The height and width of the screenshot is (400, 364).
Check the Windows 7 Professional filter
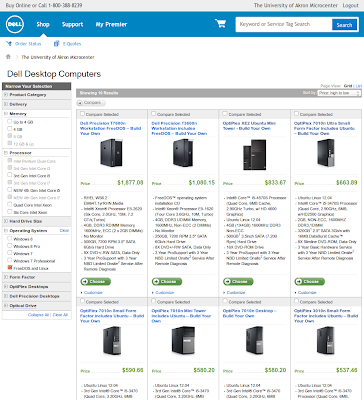point(10,261)
